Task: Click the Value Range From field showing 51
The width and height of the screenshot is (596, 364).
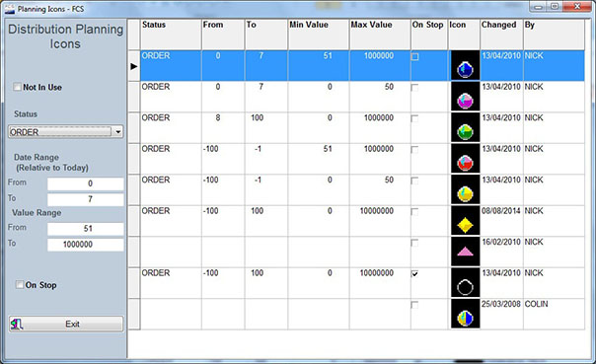Action: [x=86, y=229]
